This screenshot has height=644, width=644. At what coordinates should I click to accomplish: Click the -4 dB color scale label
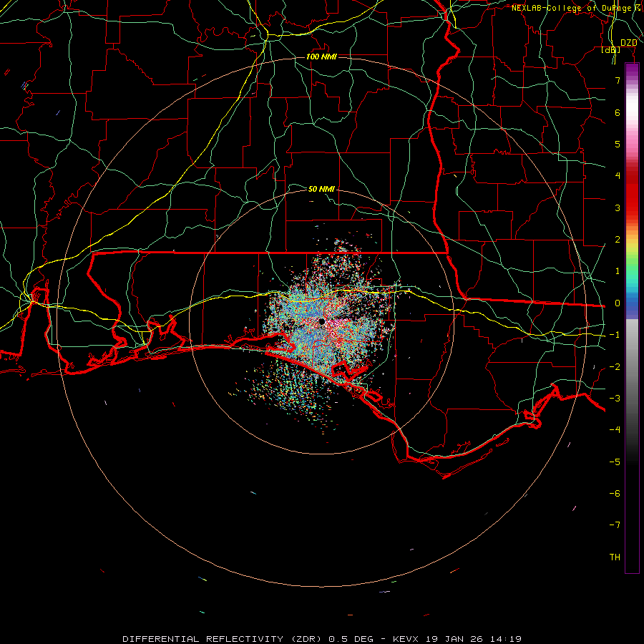(615, 430)
